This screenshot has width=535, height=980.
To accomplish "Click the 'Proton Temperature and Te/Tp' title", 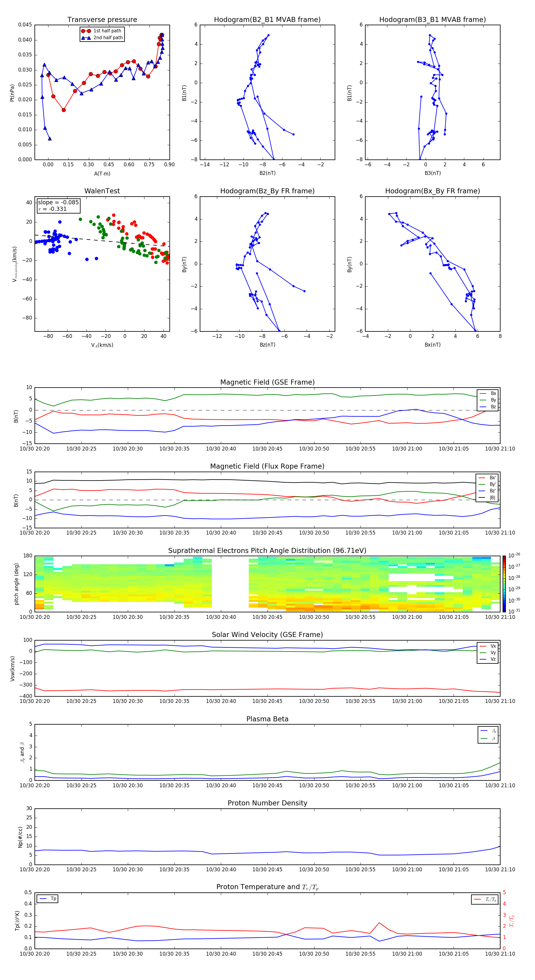I will [x=267, y=887].
